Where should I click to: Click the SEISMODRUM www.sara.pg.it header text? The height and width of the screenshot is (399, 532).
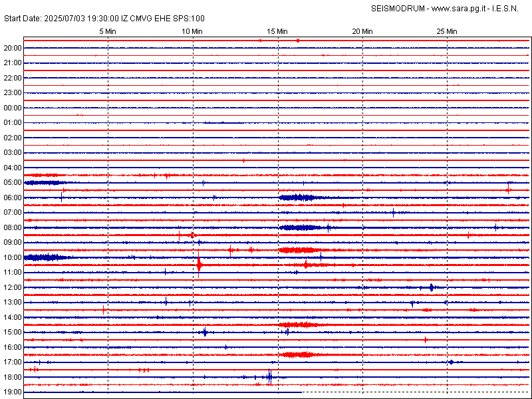tap(444, 9)
